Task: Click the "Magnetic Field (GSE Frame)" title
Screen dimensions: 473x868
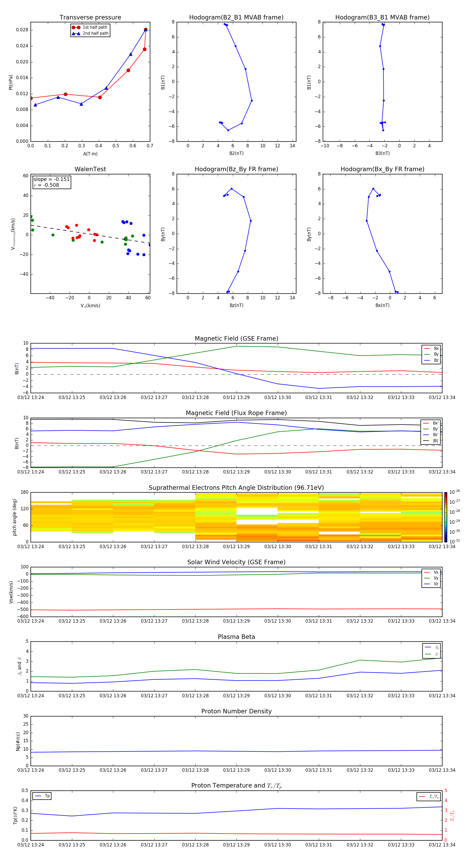Action: click(x=236, y=338)
